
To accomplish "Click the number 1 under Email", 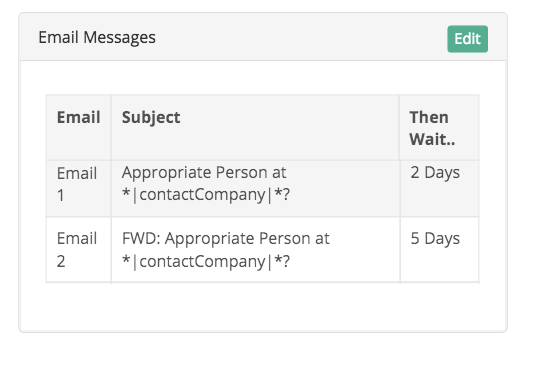I will (60, 196).
